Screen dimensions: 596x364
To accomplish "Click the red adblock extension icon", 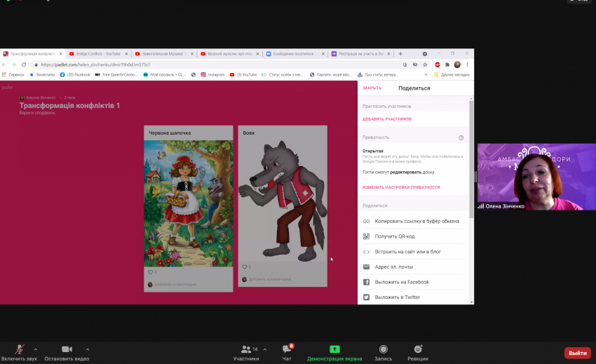I will click(x=438, y=65).
